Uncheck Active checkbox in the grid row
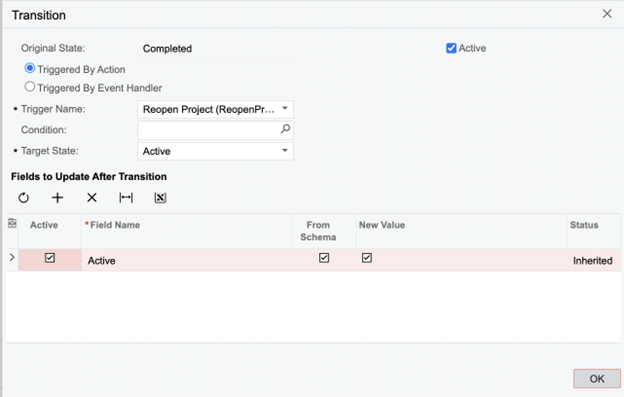 click(50, 258)
